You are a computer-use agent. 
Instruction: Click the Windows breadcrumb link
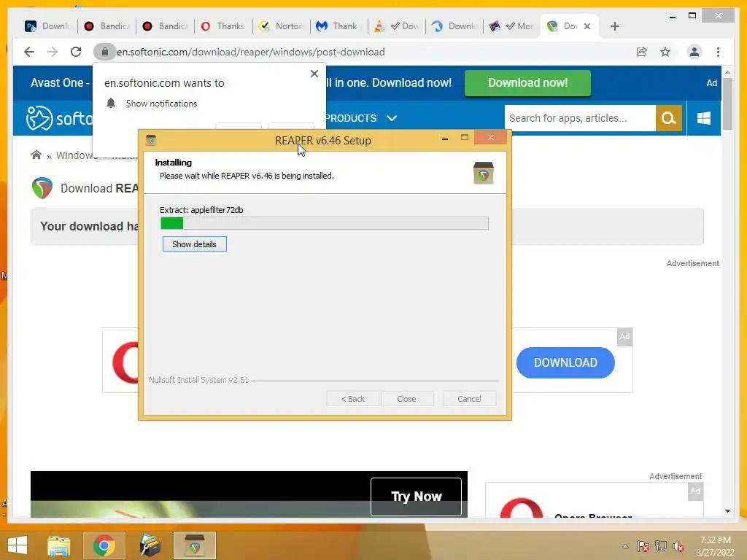[x=77, y=155]
